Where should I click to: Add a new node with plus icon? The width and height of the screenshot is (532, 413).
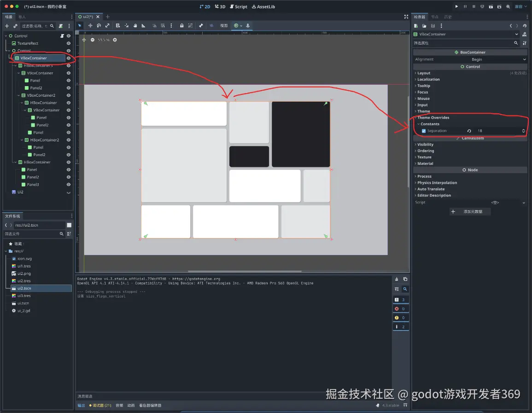point(7,26)
